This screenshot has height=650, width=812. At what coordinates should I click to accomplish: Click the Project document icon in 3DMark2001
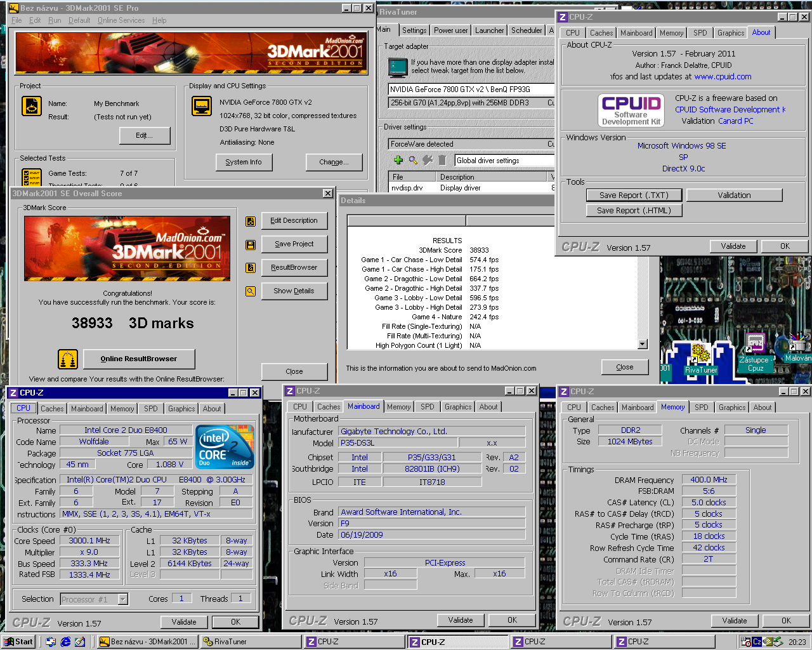pyautogui.click(x=31, y=106)
